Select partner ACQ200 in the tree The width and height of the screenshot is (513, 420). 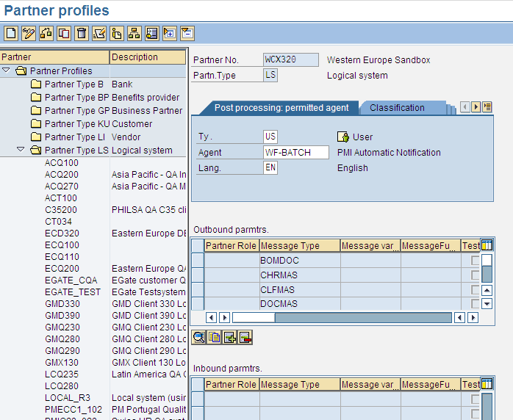(x=62, y=175)
